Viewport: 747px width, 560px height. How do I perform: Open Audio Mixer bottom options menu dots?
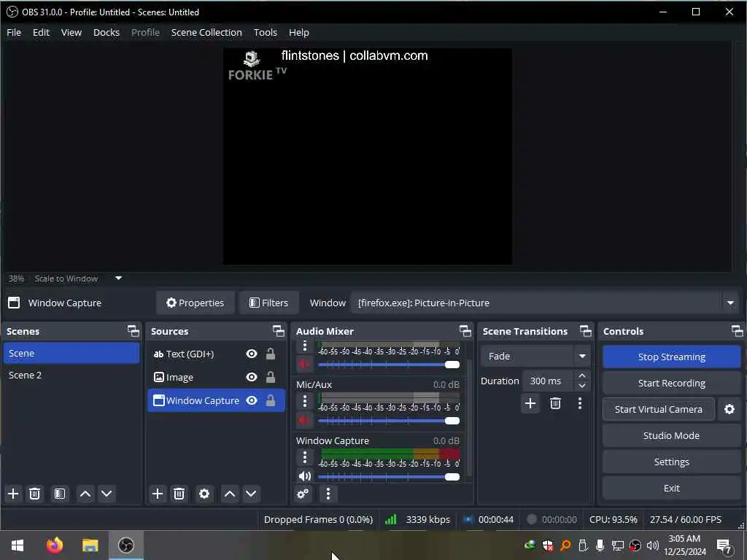click(328, 494)
